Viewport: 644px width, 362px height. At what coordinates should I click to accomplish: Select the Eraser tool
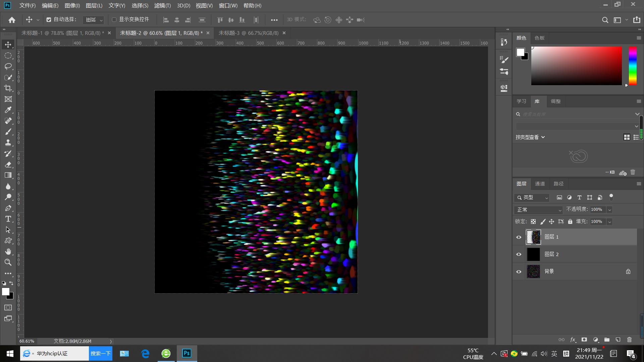pyautogui.click(x=8, y=165)
